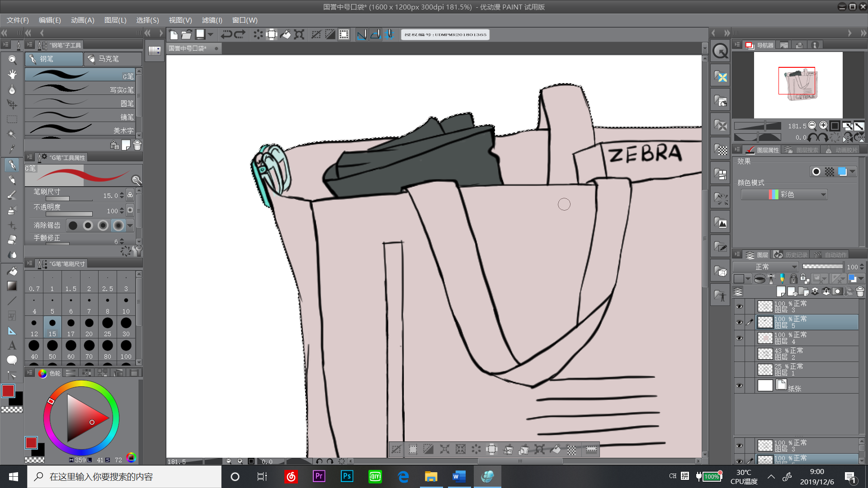
Task: Select the Hand move tool
Action: tap(12, 75)
